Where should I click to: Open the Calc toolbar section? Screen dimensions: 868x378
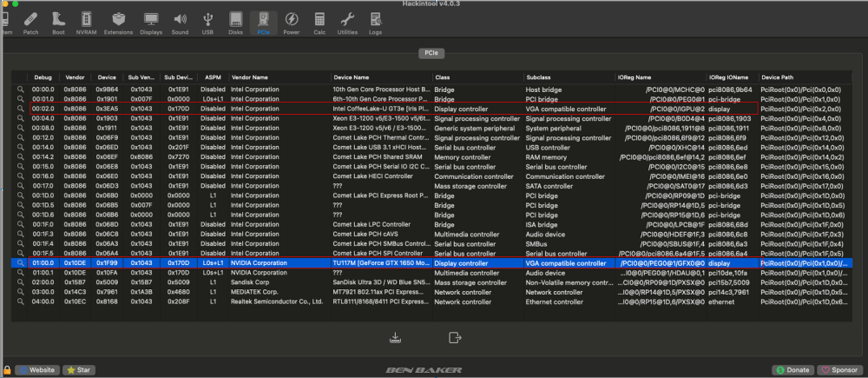coord(319,23)
